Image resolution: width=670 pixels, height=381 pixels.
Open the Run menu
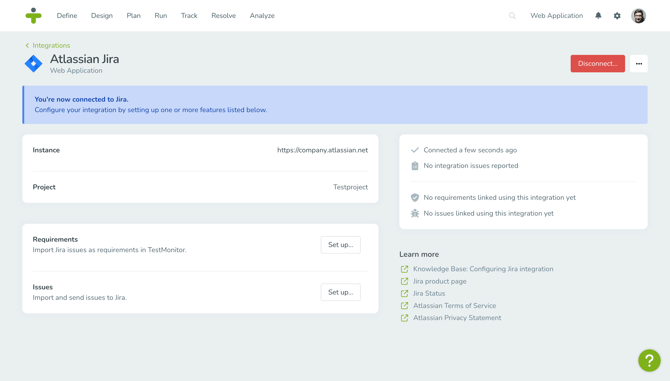point(161,16)
